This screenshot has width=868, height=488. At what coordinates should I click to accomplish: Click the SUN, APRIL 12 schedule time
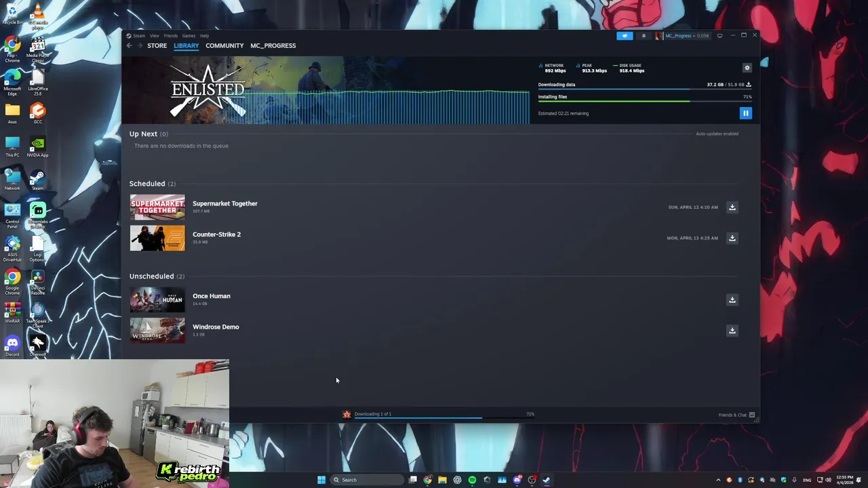(x=693, y=207)
